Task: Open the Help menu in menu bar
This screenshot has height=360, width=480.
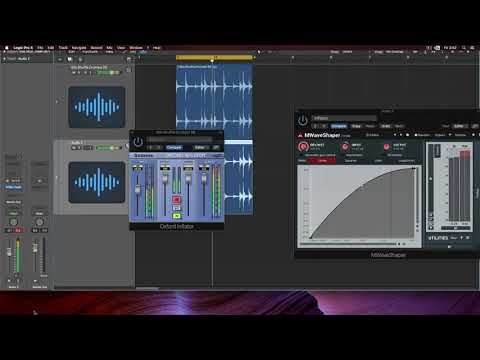Action: 157,48
